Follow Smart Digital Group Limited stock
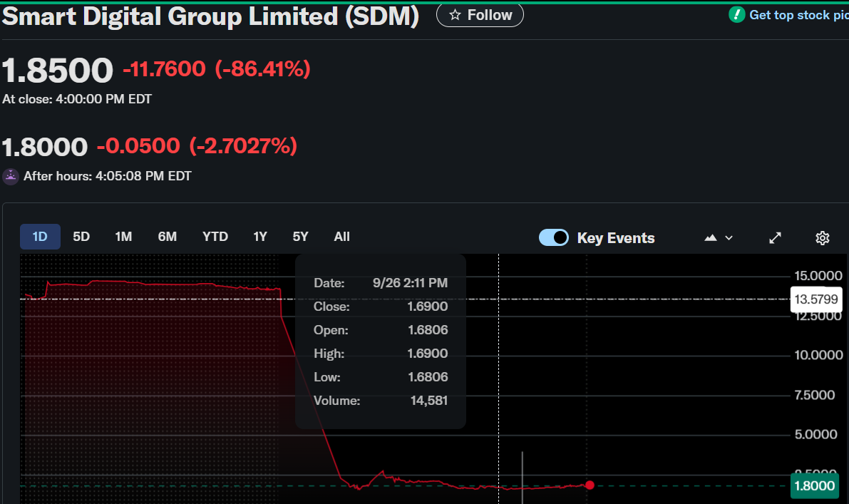The image size is (849, 504). click(x=480, y=15)
